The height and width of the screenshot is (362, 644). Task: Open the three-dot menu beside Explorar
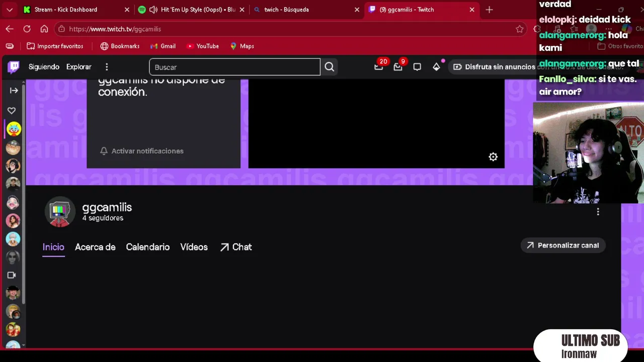(x=107, y=67)
